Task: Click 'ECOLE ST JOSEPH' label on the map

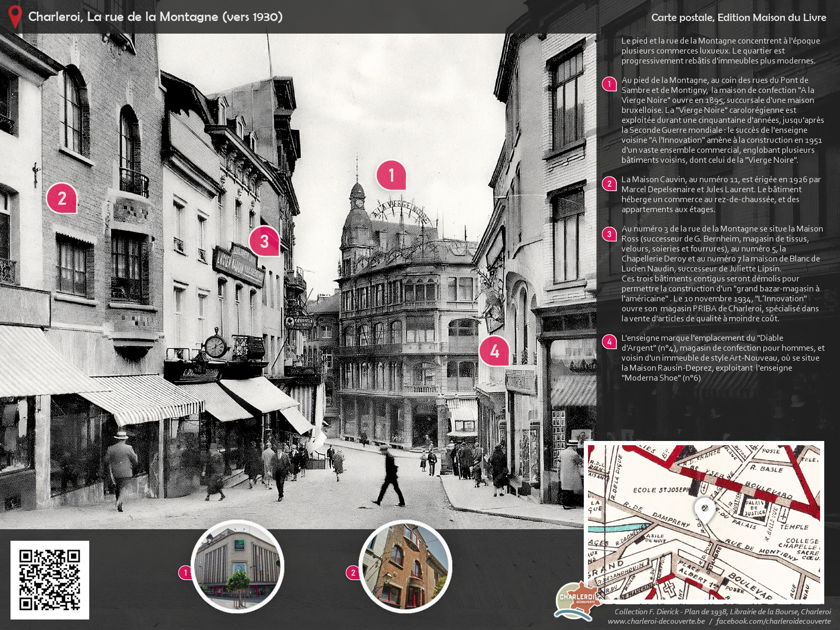Action: [661, 490]
